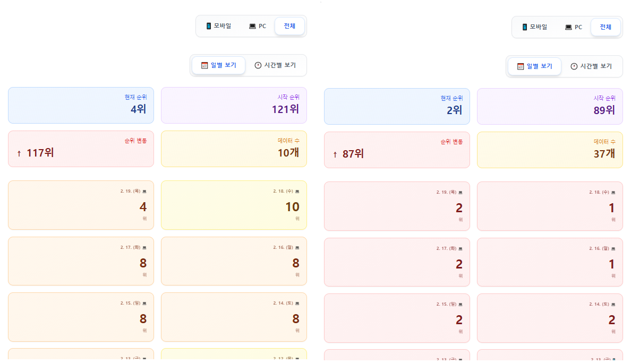Click PC laptop icon in right panel
Screen dimensions: 631x364
pyautogui.click(x=568, y=27)
